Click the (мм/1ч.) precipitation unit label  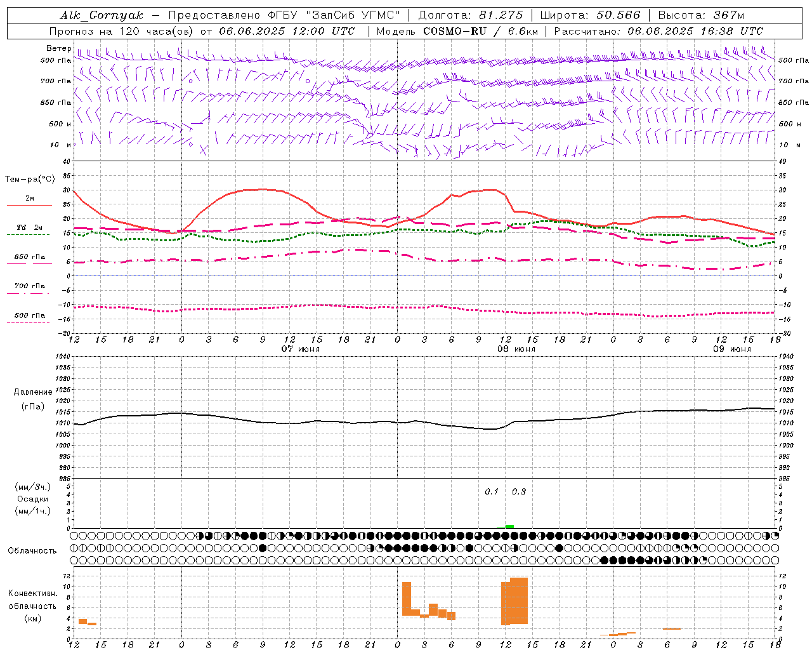coord(33,511)
